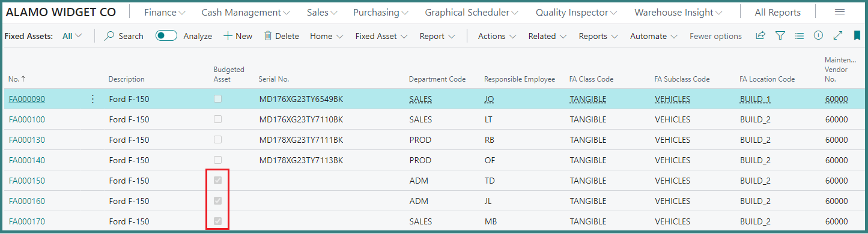Click the Responsible Employee column header

(520, 79)
